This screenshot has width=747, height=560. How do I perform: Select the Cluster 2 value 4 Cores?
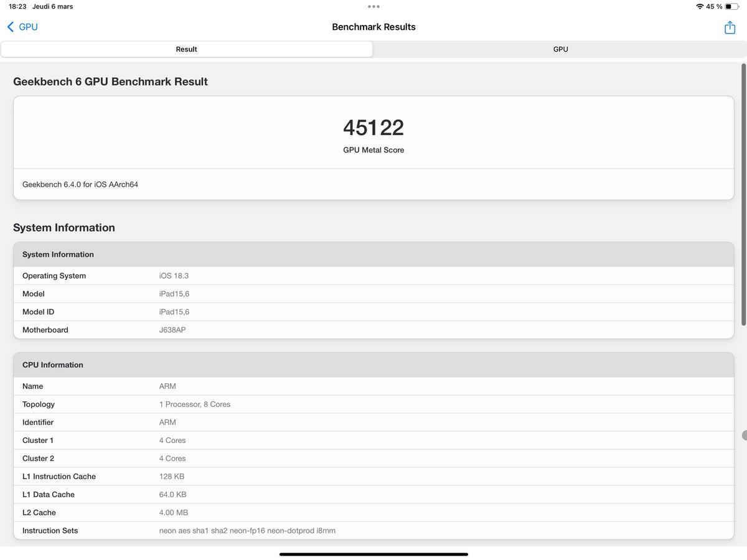(172, 459)
